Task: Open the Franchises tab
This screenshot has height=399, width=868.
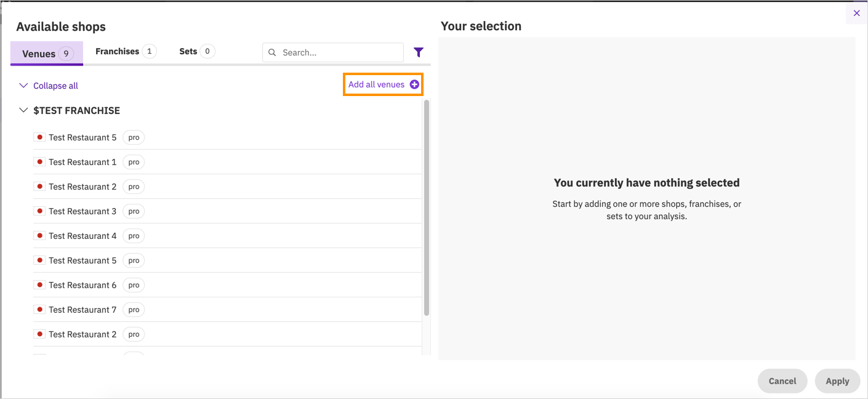Action: coord(126,52)
